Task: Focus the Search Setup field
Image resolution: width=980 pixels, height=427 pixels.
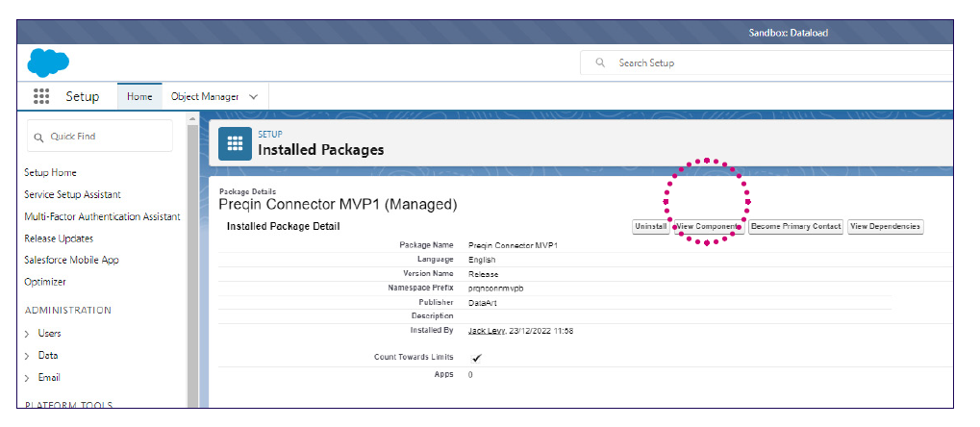Action: (x=766, y=63)
